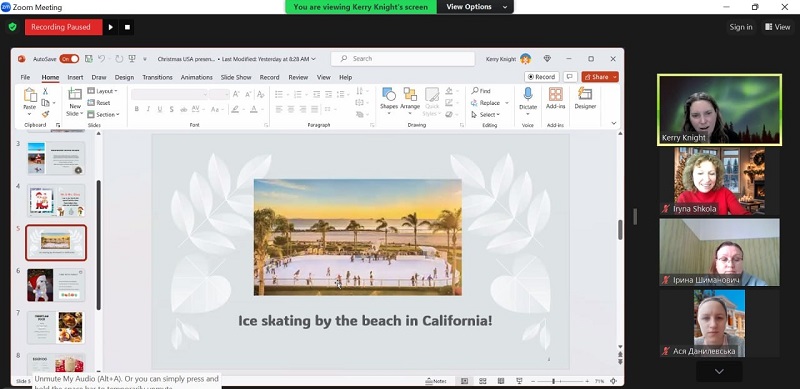The width and height of the screenshot is (800, 389).
Task: Adjust the zoom level slider
Action: [x=553, y=381]
